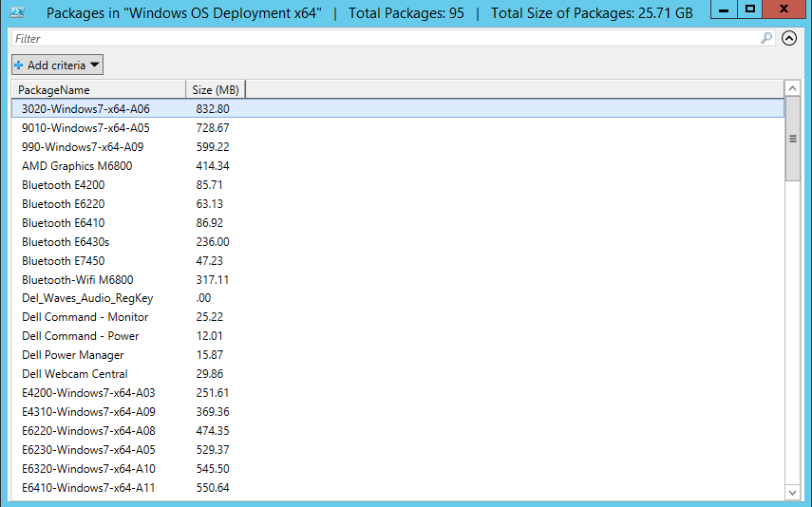
Task: Select the Bluetooth-Wifi M6800 row
Action: tap(77, 280)
